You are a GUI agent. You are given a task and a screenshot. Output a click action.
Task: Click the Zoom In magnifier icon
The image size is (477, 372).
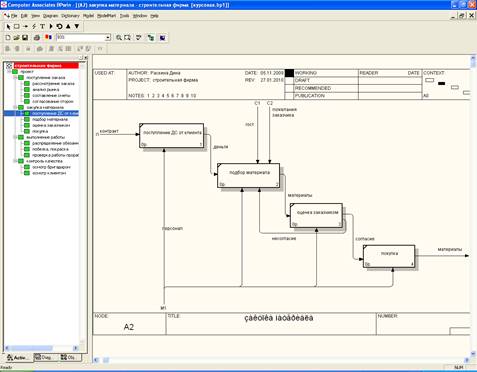click(119, 38)
